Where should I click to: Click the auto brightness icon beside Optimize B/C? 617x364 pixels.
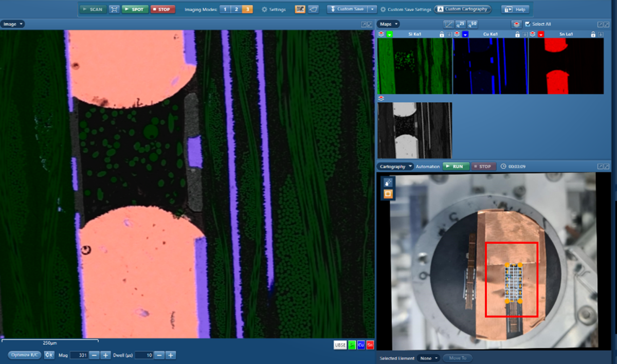[49, 355]
